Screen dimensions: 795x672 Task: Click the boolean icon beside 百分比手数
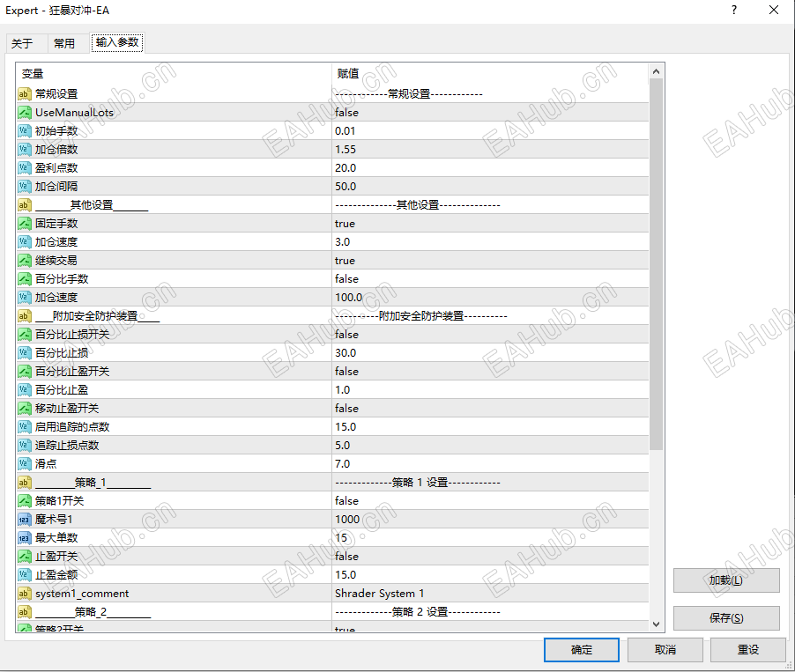point(25,278)
